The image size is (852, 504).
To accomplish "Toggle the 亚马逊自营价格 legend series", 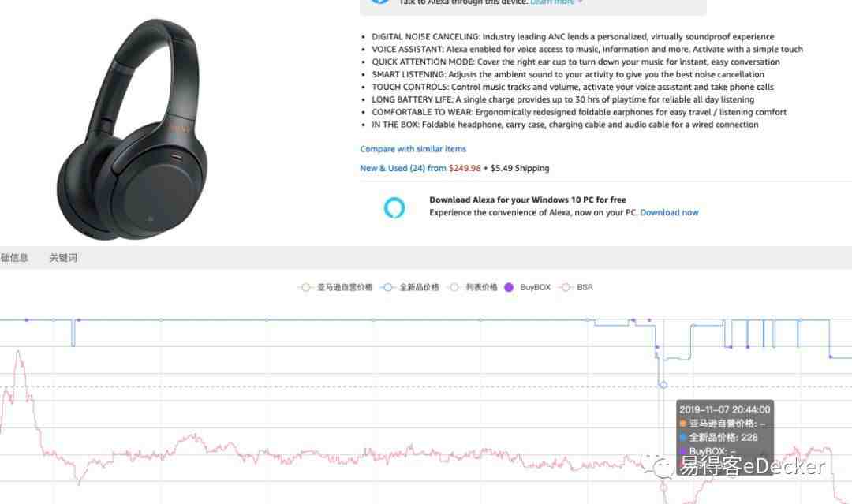I will pos(335,287).
